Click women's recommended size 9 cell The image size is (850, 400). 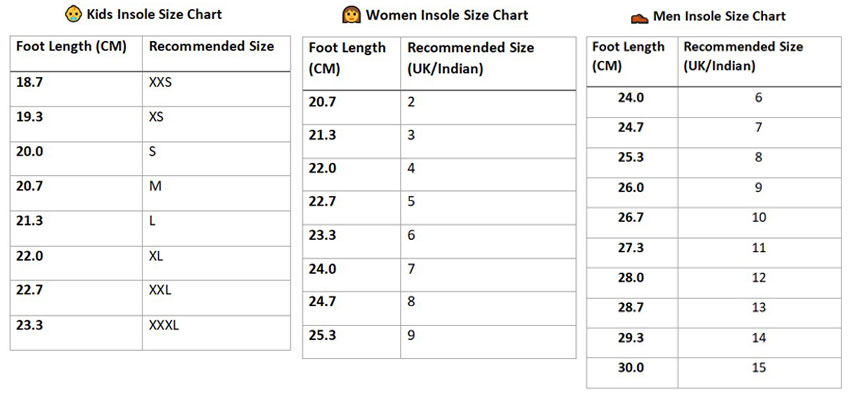411,335
